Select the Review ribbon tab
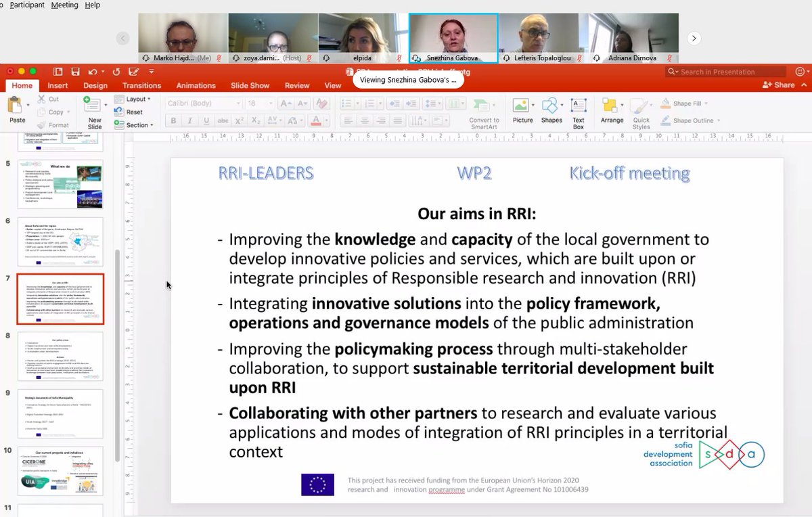812x517 pixels. (x=297, y=86)
